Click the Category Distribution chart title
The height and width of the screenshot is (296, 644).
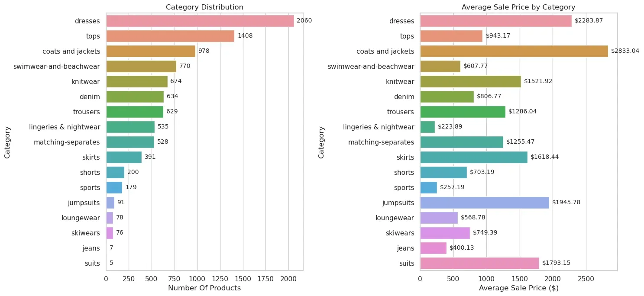(x=204, y=7)
